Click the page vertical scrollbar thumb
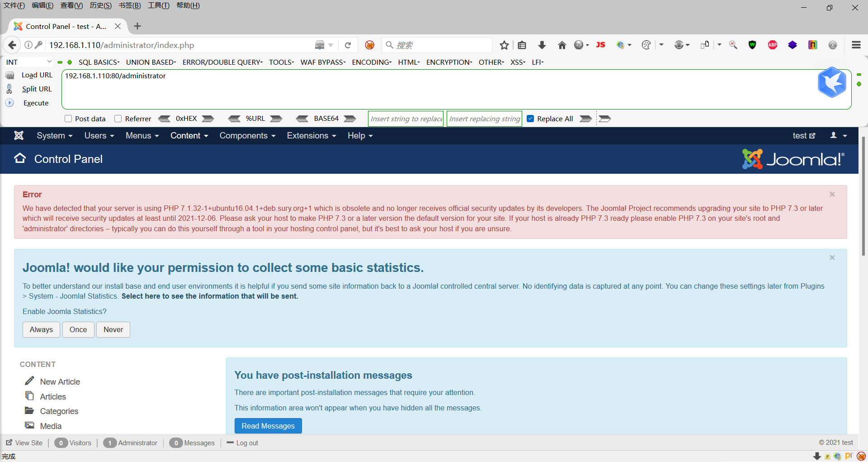Screen dimensions: 868x462 (863, 196)
